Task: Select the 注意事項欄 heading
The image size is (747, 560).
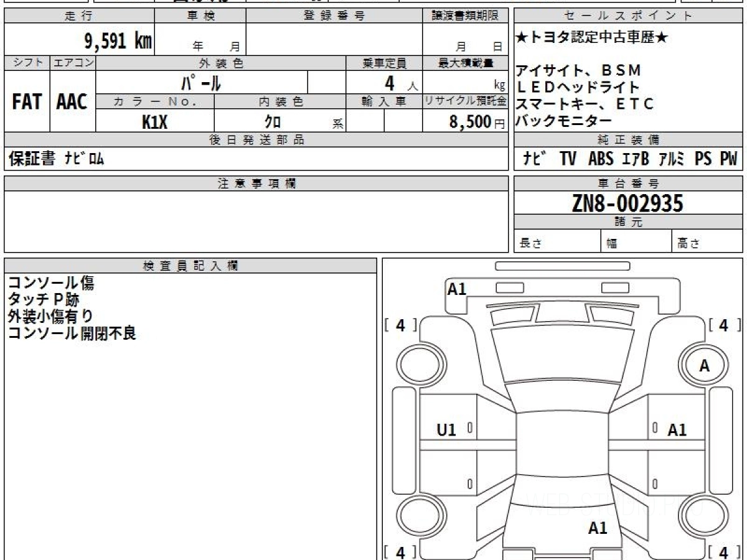Action: (x=256, y=184)
